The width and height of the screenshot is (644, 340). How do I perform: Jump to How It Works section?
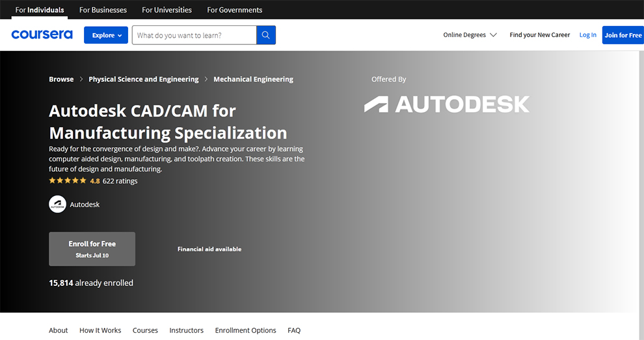(100, 330)
